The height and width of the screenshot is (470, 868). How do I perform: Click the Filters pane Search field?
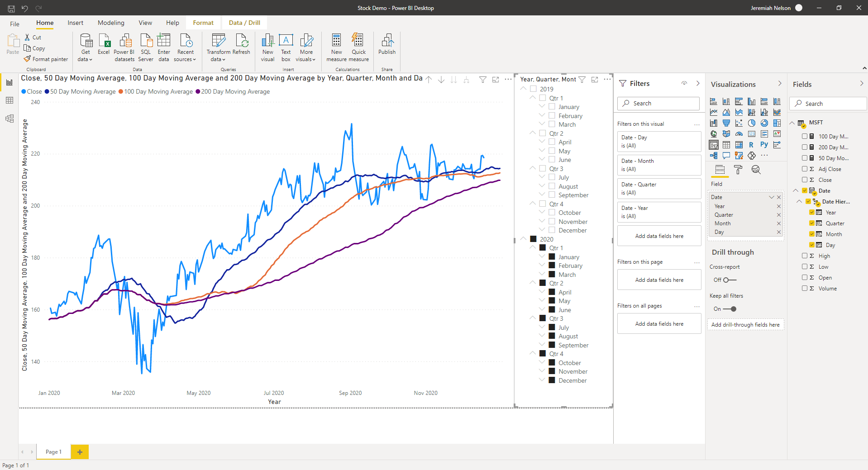click(658, 104)
